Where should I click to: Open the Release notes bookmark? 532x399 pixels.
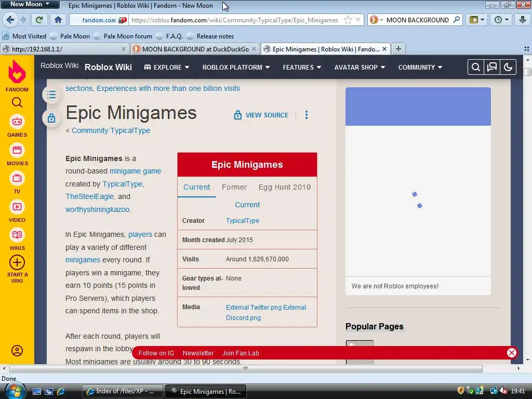pos(210,36)
